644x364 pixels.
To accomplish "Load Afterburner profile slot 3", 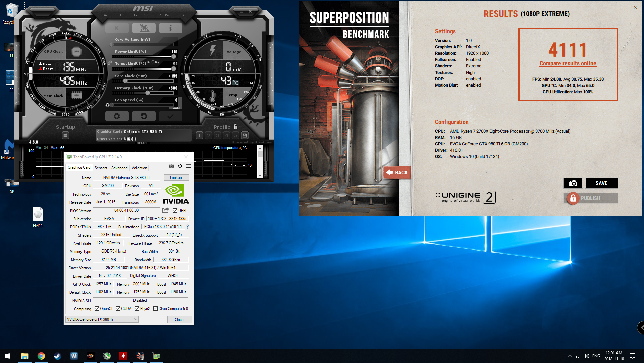I will tap(218, 136).
